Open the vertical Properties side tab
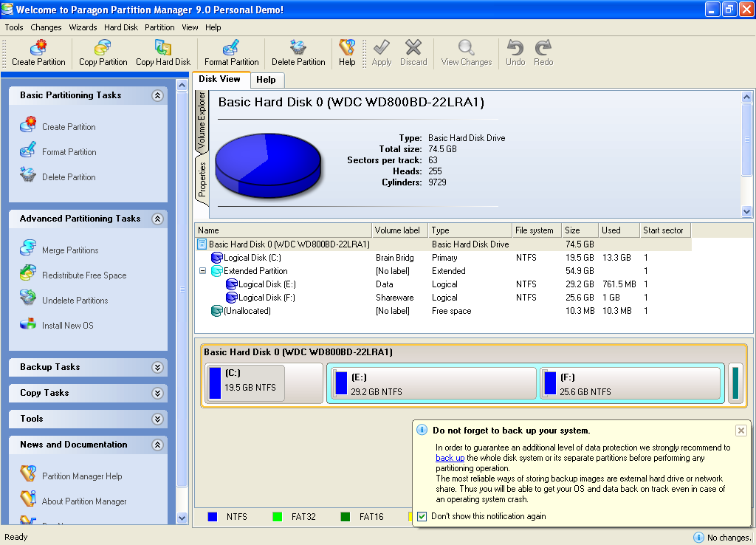This screenshot has height=545, width=756. pos(202,180)
